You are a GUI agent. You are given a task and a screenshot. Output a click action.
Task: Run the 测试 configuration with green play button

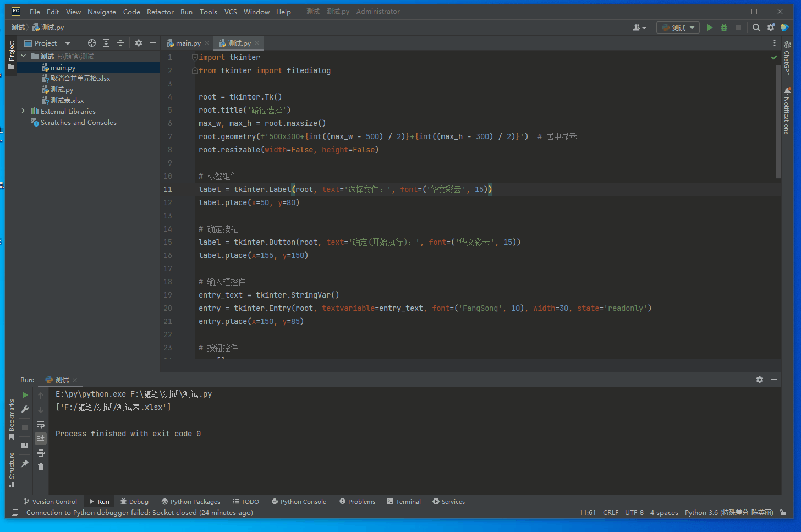click(x=710, y=28)
